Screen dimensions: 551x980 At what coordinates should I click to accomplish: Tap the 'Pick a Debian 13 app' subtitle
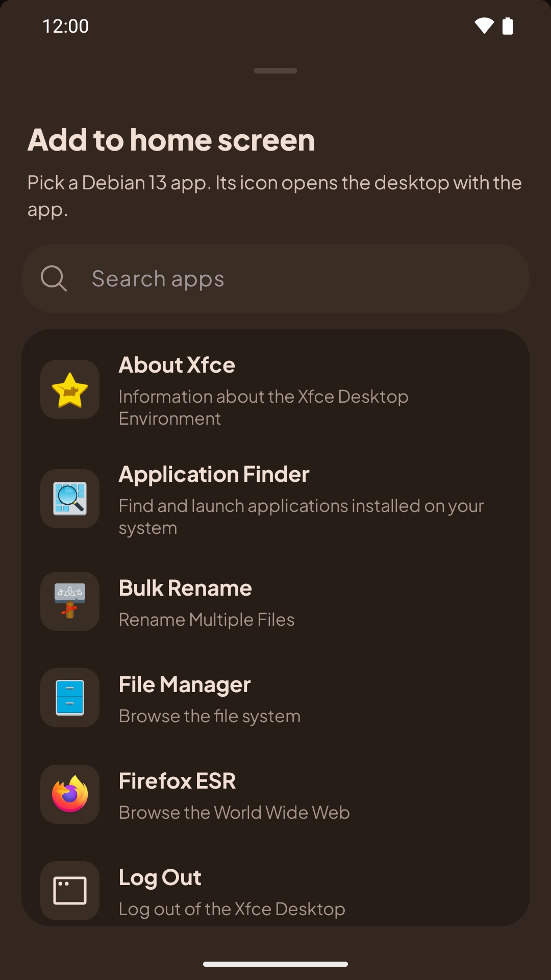pos(274,196)
